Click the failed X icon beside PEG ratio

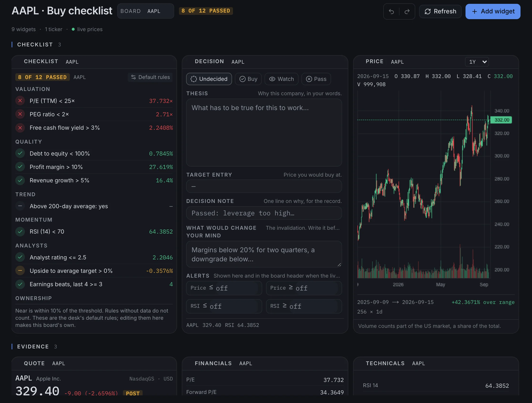pyautogui.click(x=20, y=114)
